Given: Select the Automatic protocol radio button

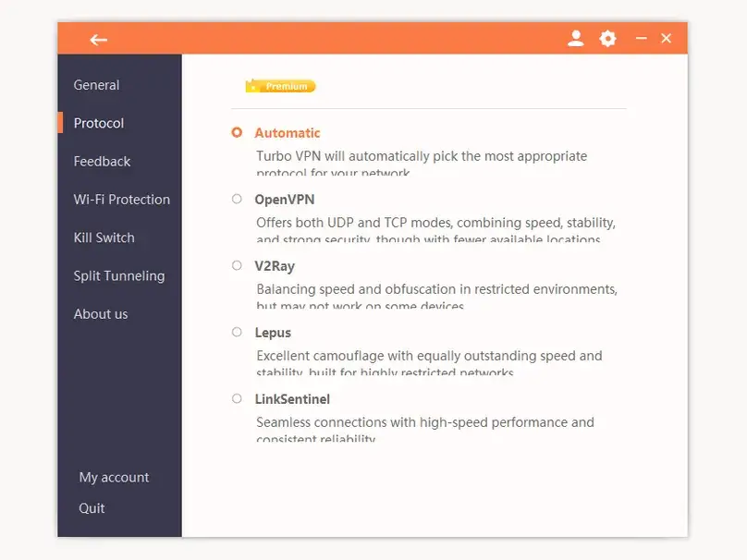Looking at the screenshot, I should click(237, 132).
